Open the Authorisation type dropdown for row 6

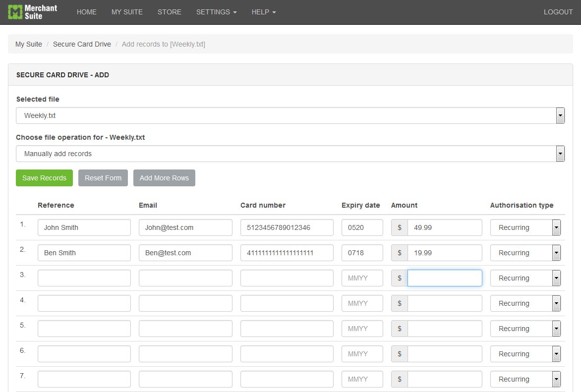[x=525, y=354]
